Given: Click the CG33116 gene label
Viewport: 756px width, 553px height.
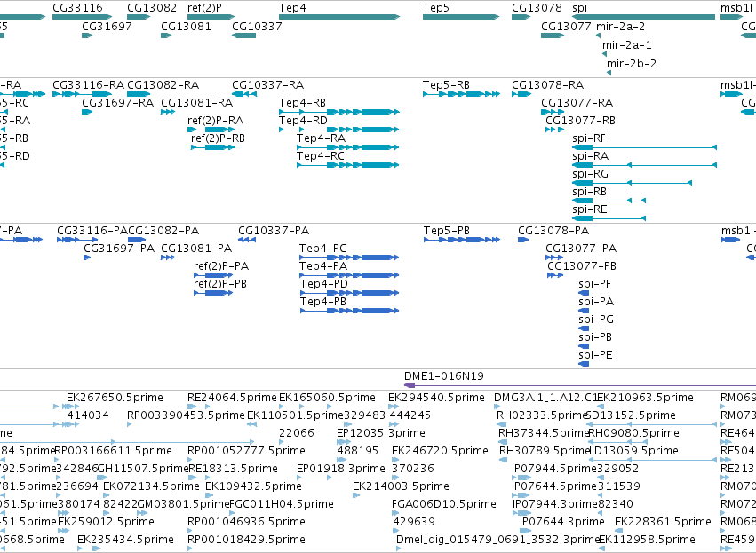Looking at the screenshot, I should pos(77,8).
